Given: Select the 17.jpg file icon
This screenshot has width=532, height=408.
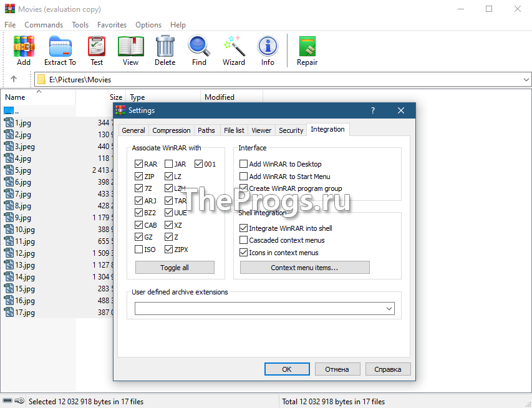Looking at the screenshot, I should click(x=9, y=312).
